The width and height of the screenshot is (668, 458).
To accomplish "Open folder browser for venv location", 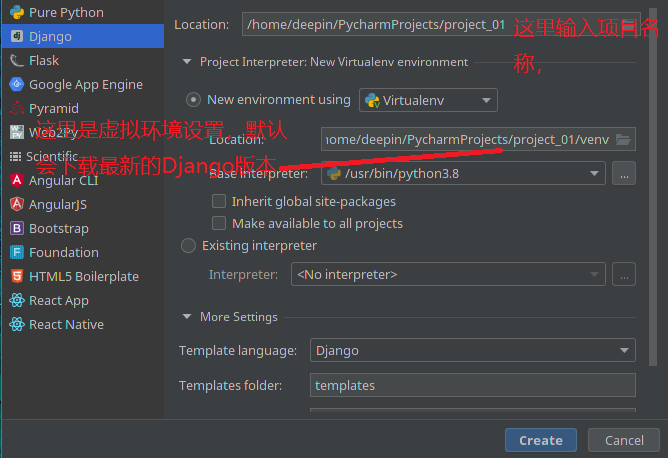I will tap(623, 139).
